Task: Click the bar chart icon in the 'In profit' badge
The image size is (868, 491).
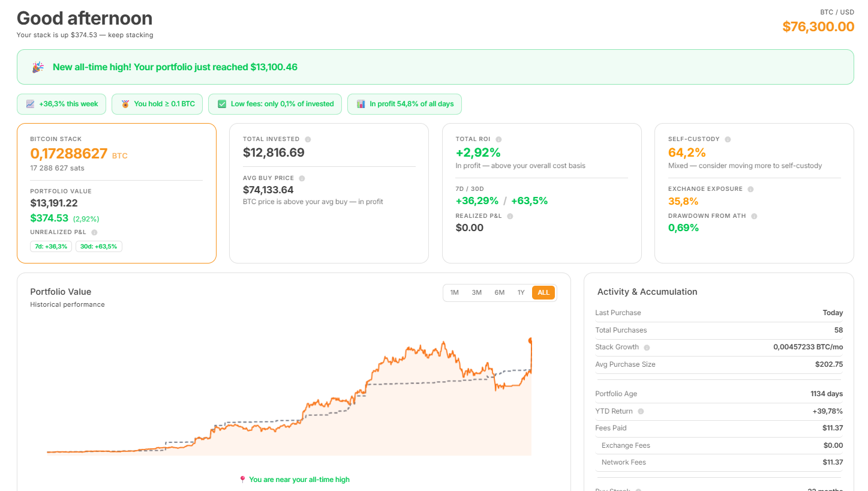Action: tap(361, 104)
